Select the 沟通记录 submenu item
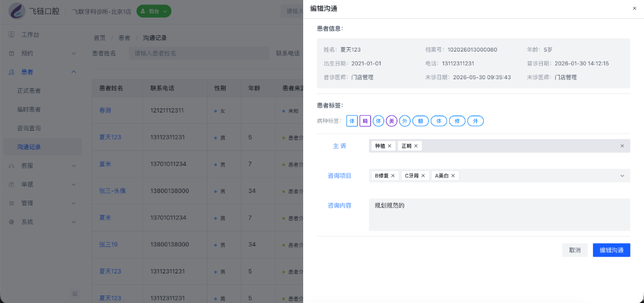 43,147
